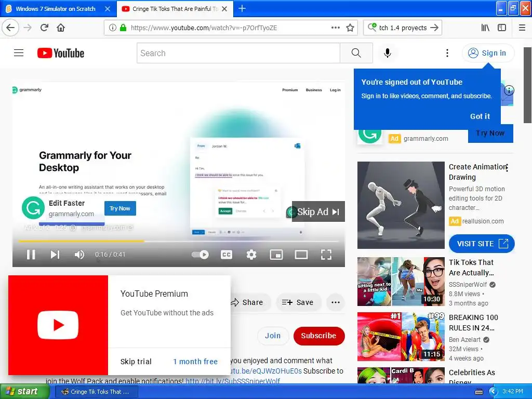Skip to the next video
The width and height of the screenshot is (532, 399).
coord(55,255)
